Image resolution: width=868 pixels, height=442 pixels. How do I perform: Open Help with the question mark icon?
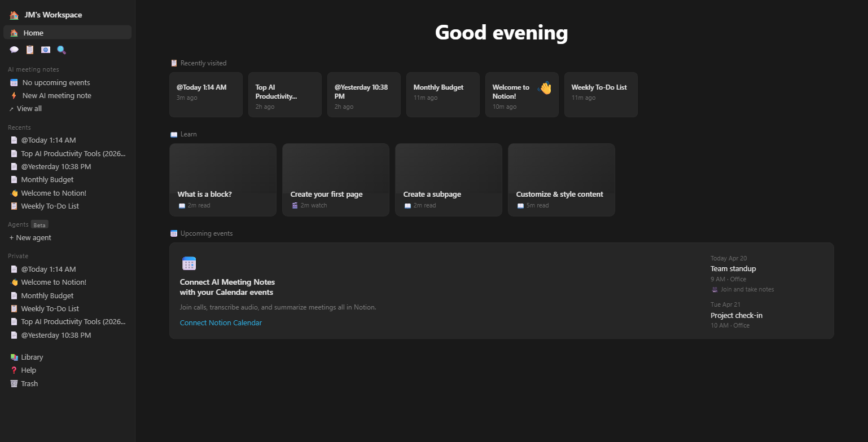tap(28, 370)
